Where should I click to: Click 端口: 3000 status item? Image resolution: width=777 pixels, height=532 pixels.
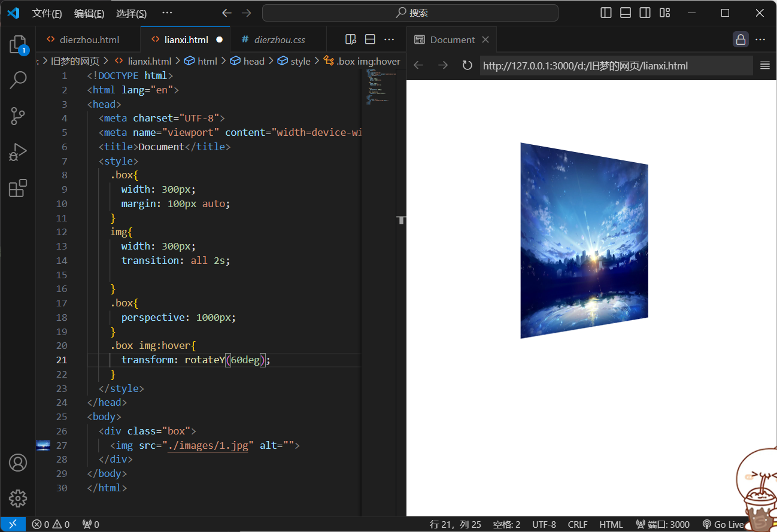tap(663, 524)
